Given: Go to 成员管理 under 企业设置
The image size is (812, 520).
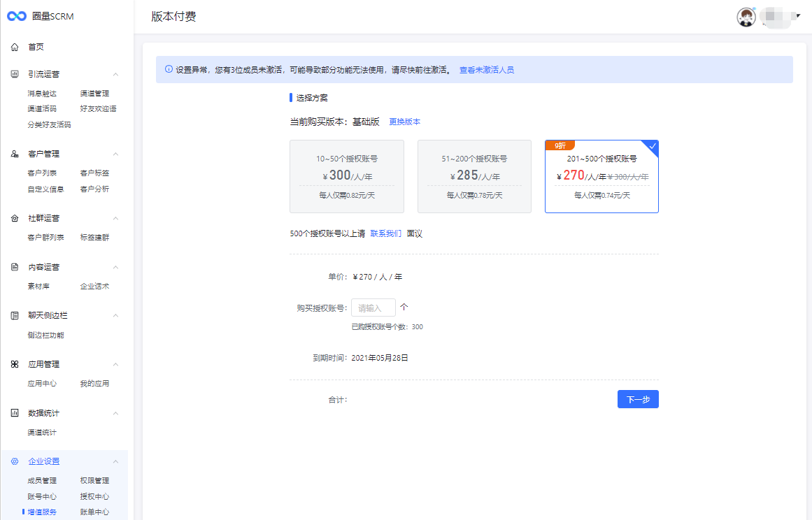Looking at the screenshot, I should click(42, 481).
